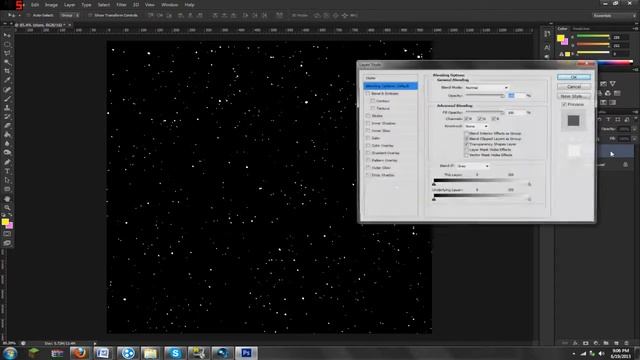Toggle Transparency Shapes Layer checkbox
640x360 pixels.
tap(467, 144)
